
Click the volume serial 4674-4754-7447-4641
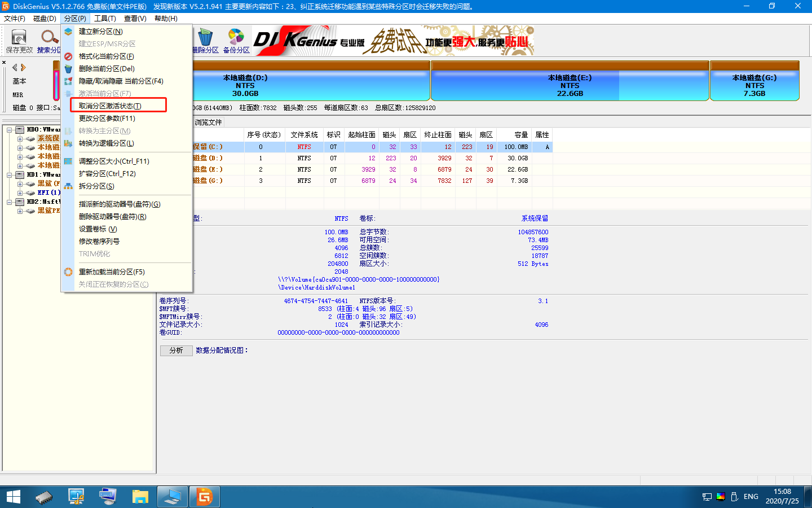316,301
